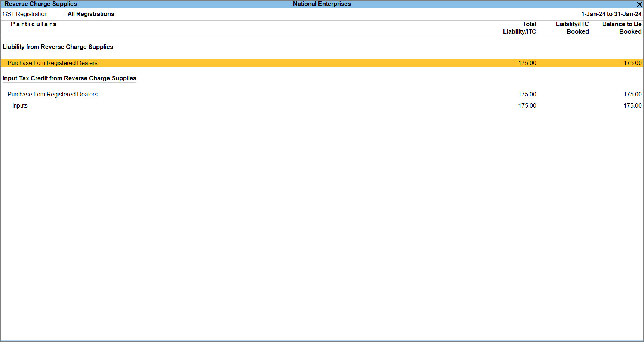The height and width of the screenshot is (342, 644).
Task: Open highlighted Purchase from Registered Dealers row
Action: click(52, 63)
